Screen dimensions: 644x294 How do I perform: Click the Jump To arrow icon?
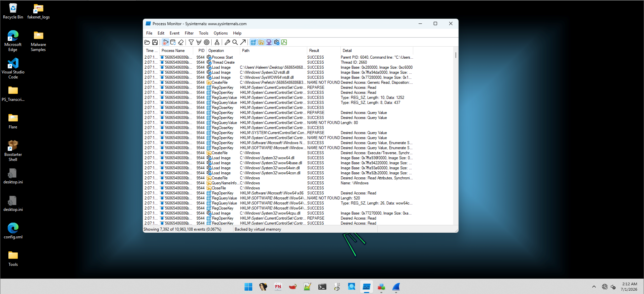click(x=243, y=42)
